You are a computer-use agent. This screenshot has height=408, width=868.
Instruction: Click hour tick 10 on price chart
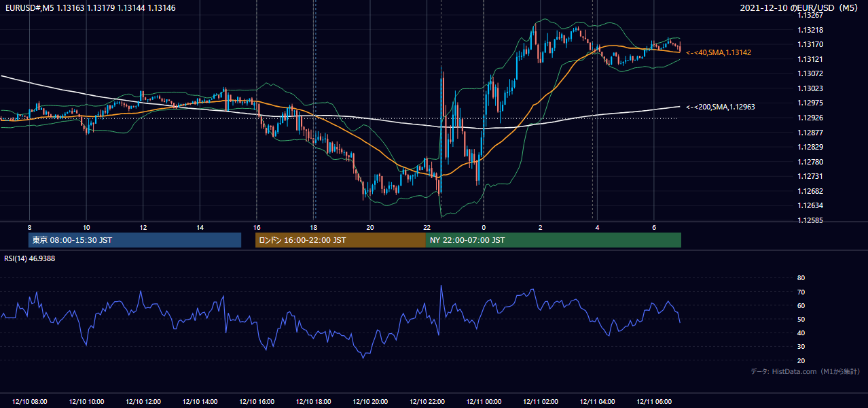point(86,227)
